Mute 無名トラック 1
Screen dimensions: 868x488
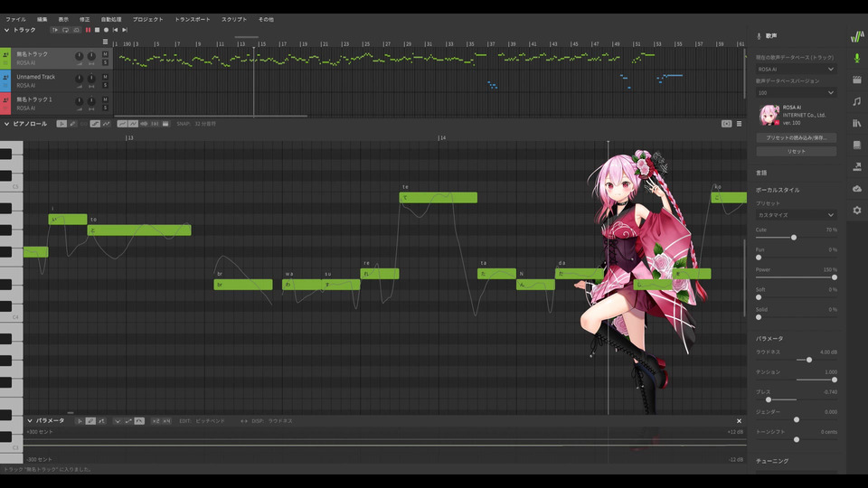coord(105,99)
